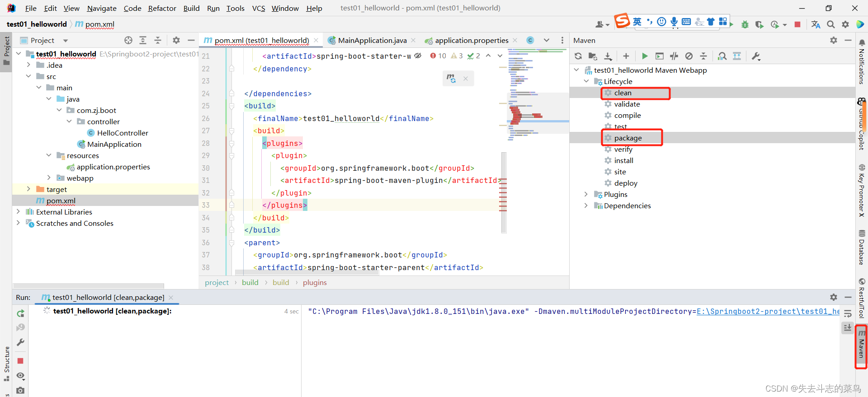868x397 pixels.
Task: Toggle Skip Tests mode in Maven
Action: coord(689,56)
